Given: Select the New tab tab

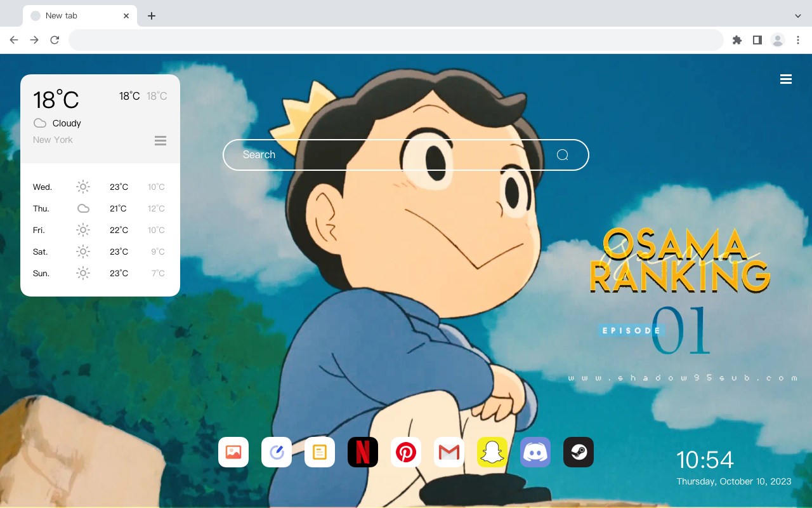Looking at the screenshot, I should click(80, 16).
